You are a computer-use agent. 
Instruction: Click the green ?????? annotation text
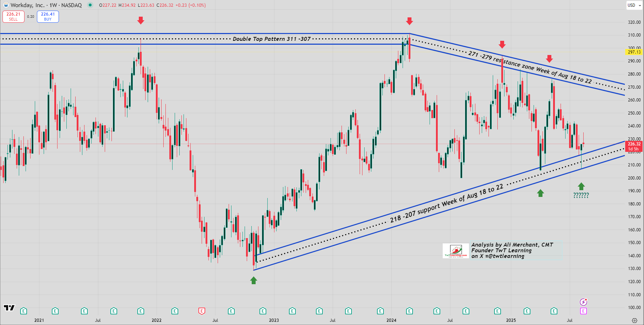click(x=581, y=195)
